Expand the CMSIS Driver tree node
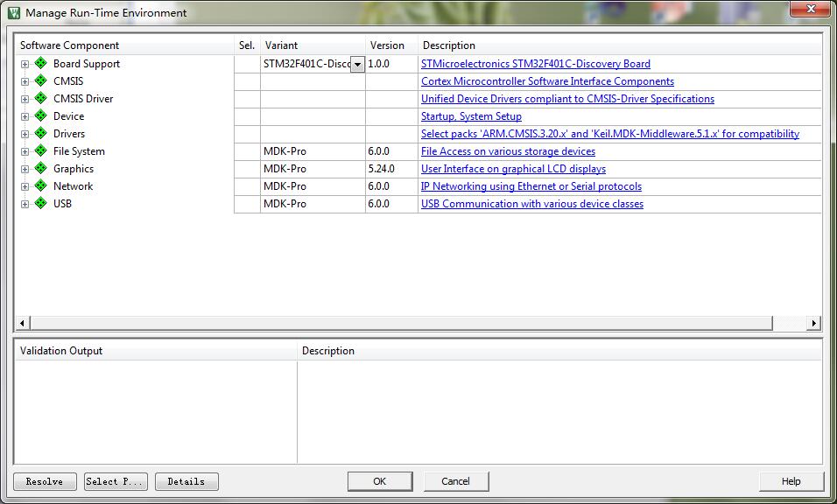Image resolution: width=837 pixels, height=504 pixels. pos(25,99)
